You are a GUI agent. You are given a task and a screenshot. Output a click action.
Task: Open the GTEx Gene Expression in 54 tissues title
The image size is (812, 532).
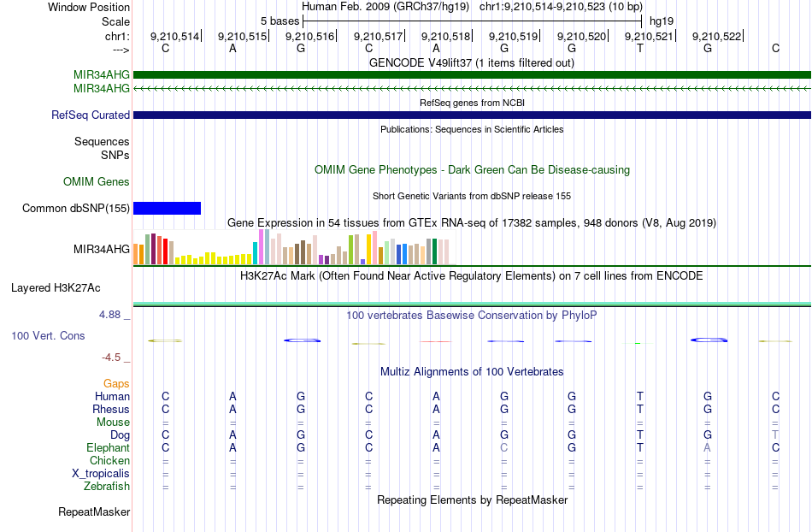coord(472,222)
